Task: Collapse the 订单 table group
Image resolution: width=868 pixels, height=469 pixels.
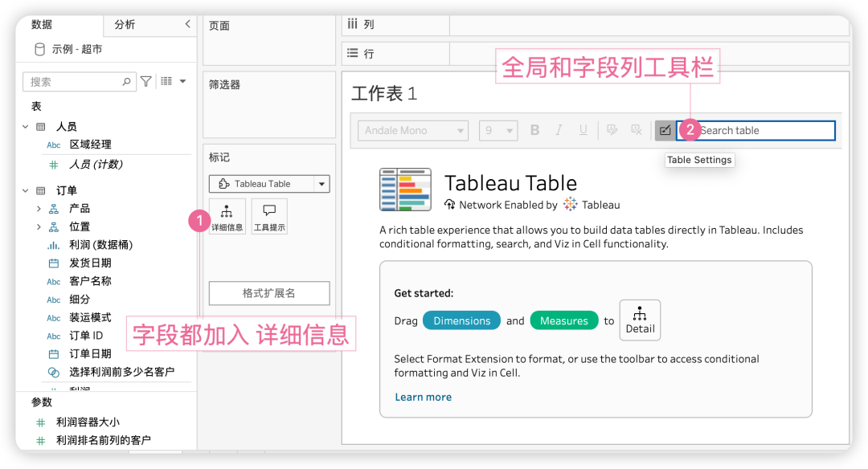Action: tap(25, 190)
